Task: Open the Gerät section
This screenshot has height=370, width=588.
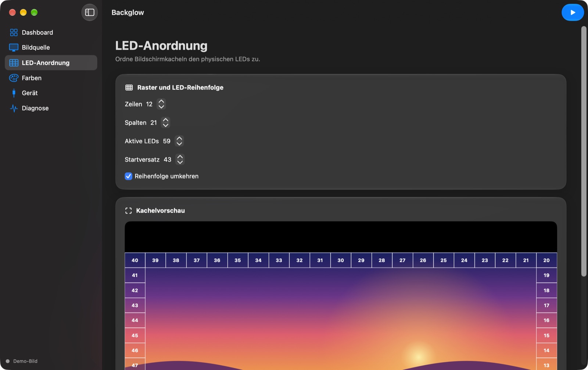Action: pyautogui.click(x=51, y=93)
